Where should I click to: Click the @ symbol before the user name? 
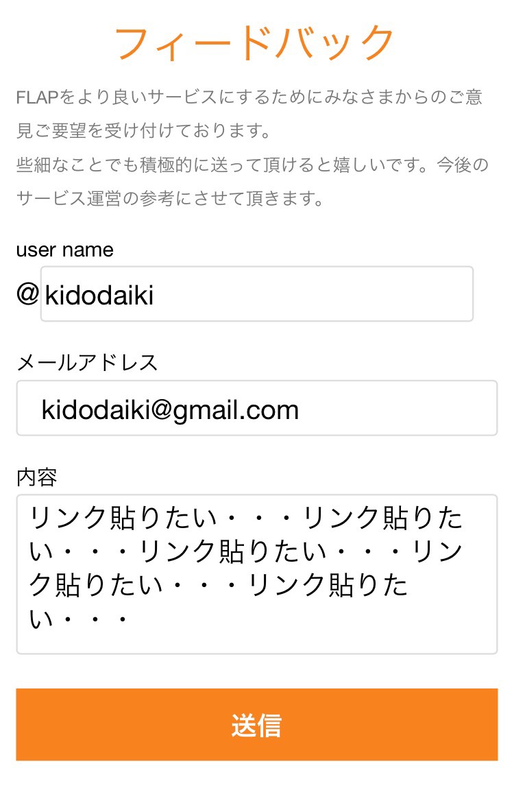point(27,295)
